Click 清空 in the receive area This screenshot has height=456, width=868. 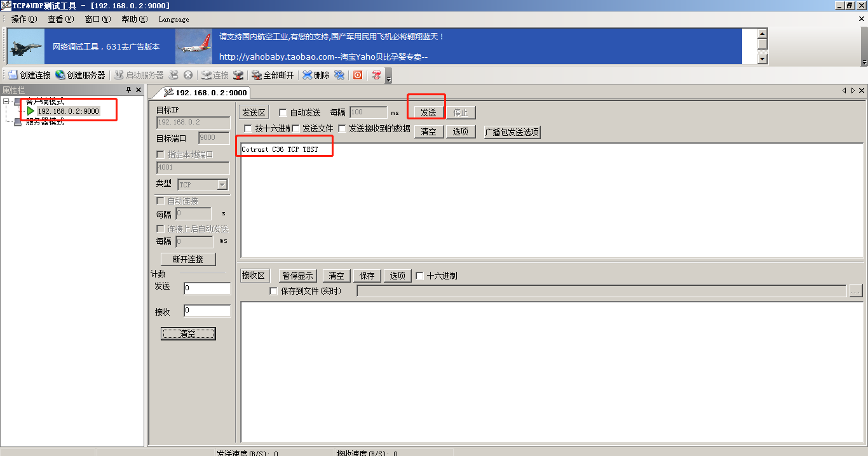pyautogui.click(x=337, y=276)
